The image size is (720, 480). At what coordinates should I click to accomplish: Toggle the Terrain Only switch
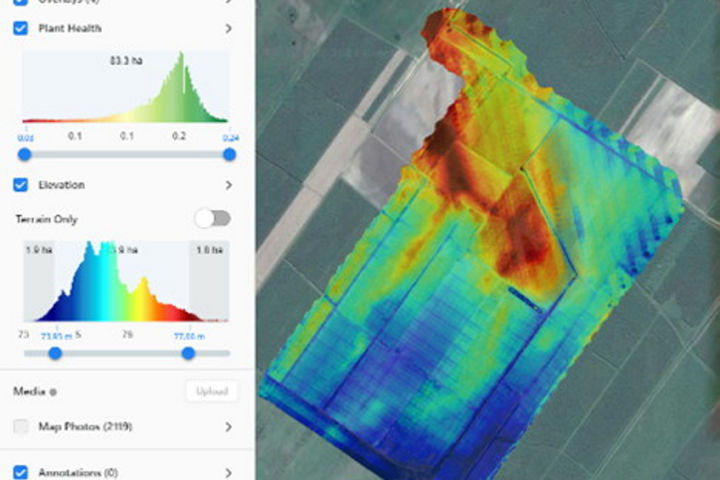(x=213, y=218)
